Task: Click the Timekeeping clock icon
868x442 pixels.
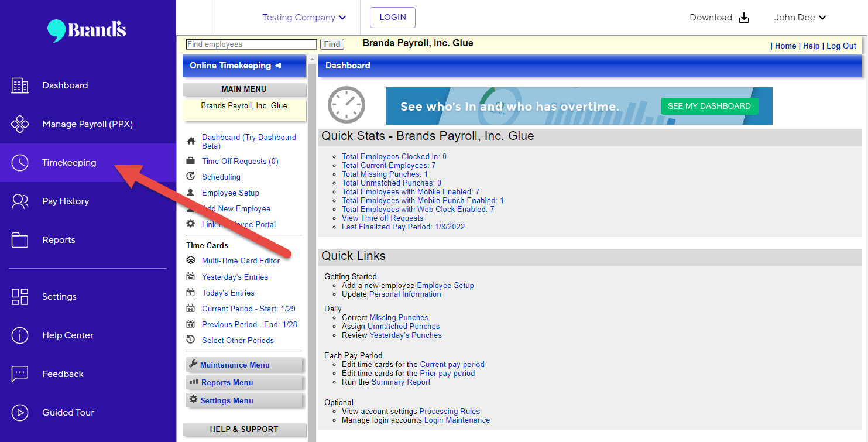Action: click(x=20, y=163)
